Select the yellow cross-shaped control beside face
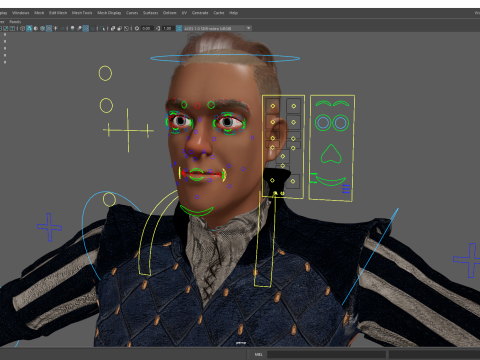The image size is (480, 360). (x=128, y=130)
